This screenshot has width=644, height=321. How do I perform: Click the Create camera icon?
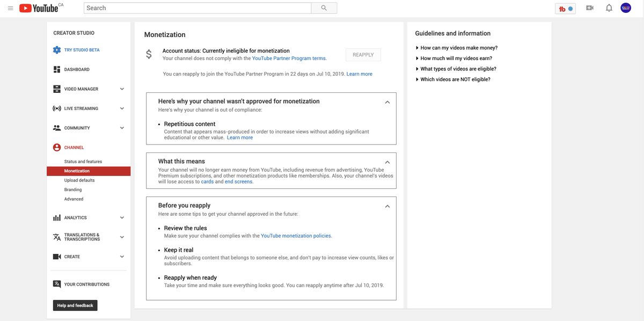coord(57,257)
